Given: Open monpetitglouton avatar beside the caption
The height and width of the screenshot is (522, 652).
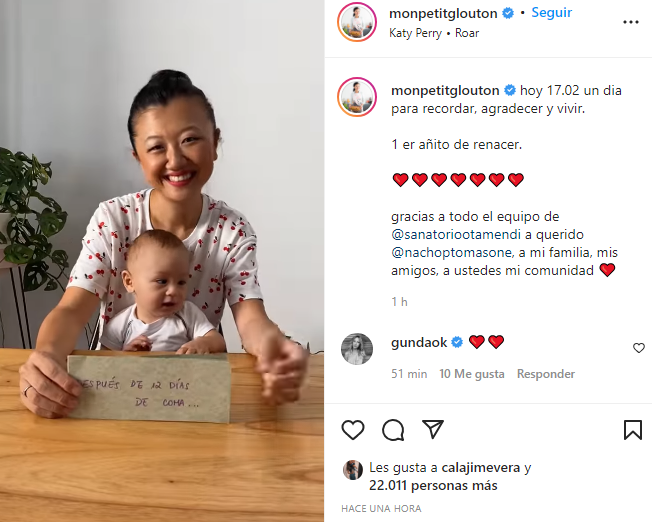Looking at the screenshot, I should 357,96.
